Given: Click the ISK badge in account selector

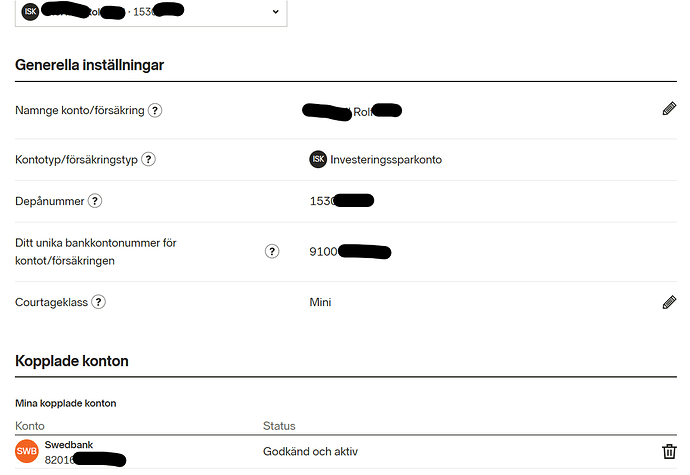Looking at the screenshot, I should [x=30, y=12].
